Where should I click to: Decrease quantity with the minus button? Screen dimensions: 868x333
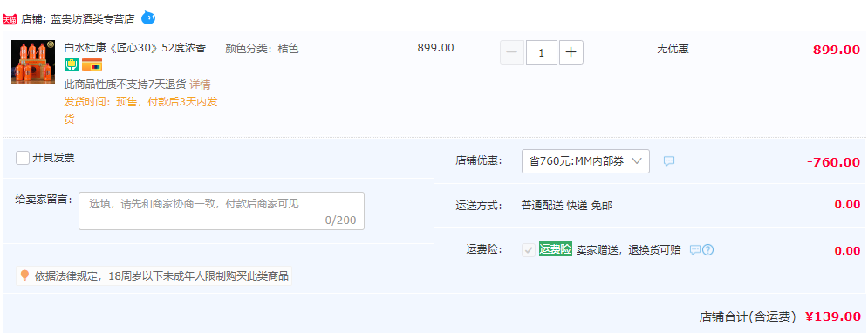512,52
